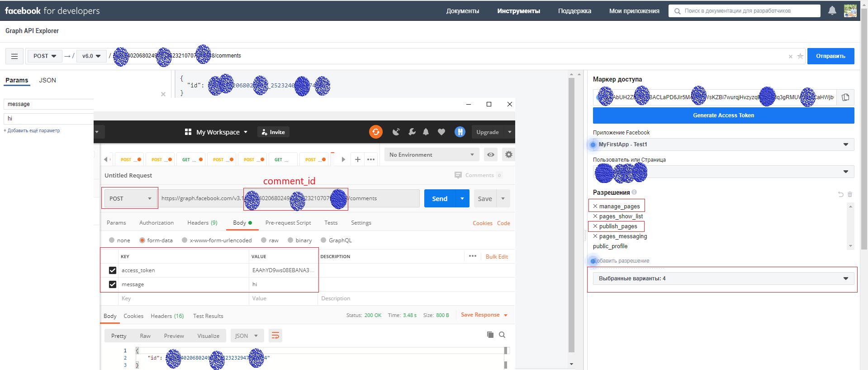
Task: Delete all permissions trash icon
Action: tap(850, 194)
